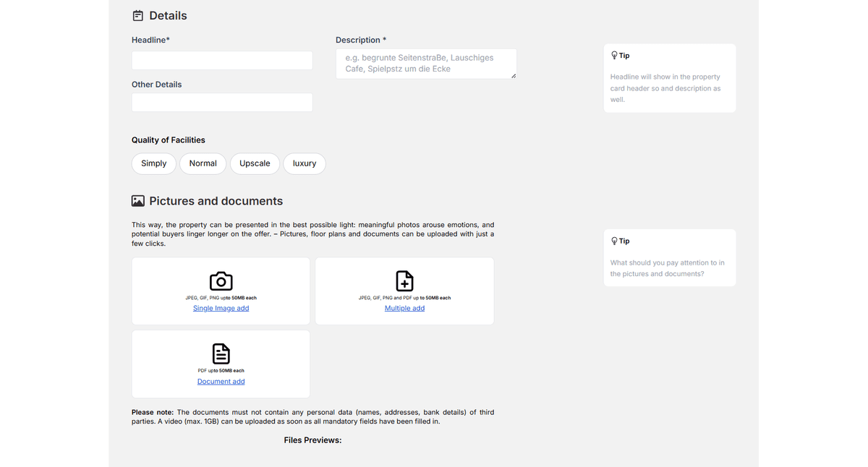Click the clipboard icon beside Details heading

tap(137, 16)
